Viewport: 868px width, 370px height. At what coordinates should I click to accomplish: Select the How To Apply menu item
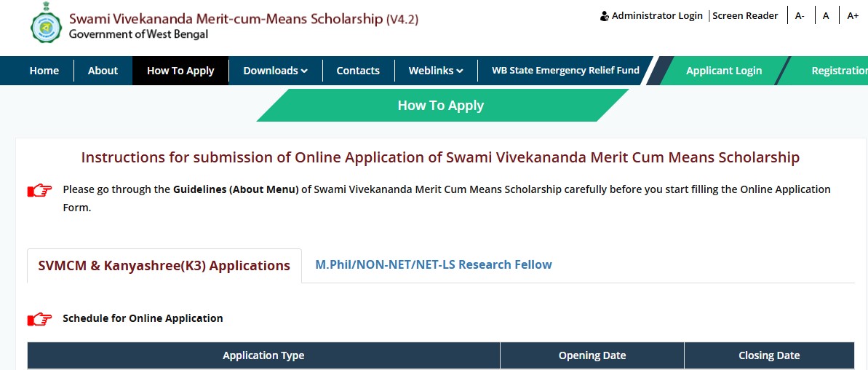point(180,71)
